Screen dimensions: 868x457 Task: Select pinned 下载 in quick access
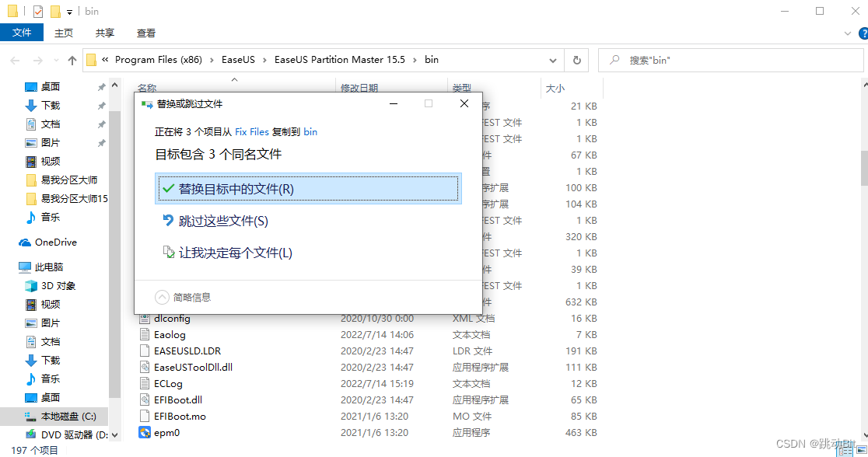point(51,105)
